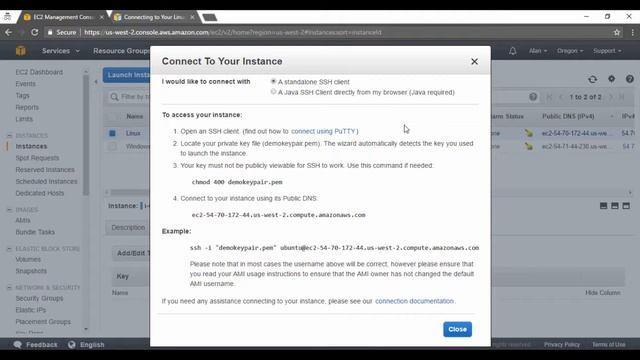Collapse the INSTANCES sidebar section
Screen dimensions: 640x360
9,135
